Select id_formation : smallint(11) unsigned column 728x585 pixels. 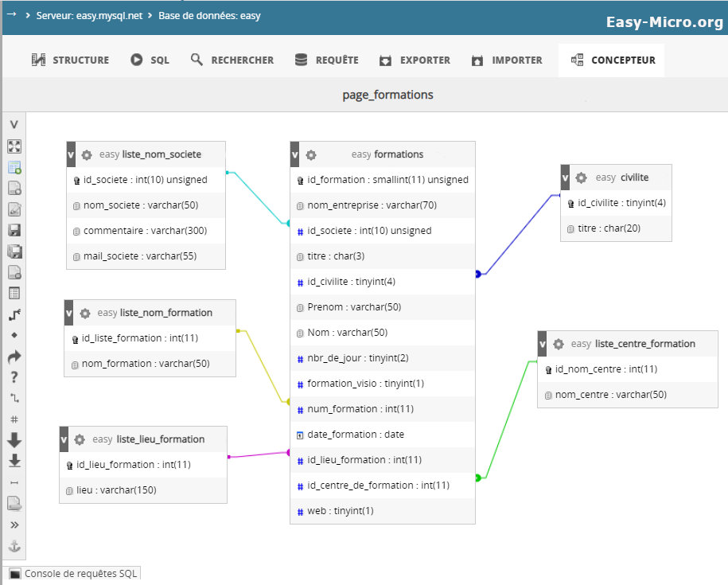click(x=383, y=180)
